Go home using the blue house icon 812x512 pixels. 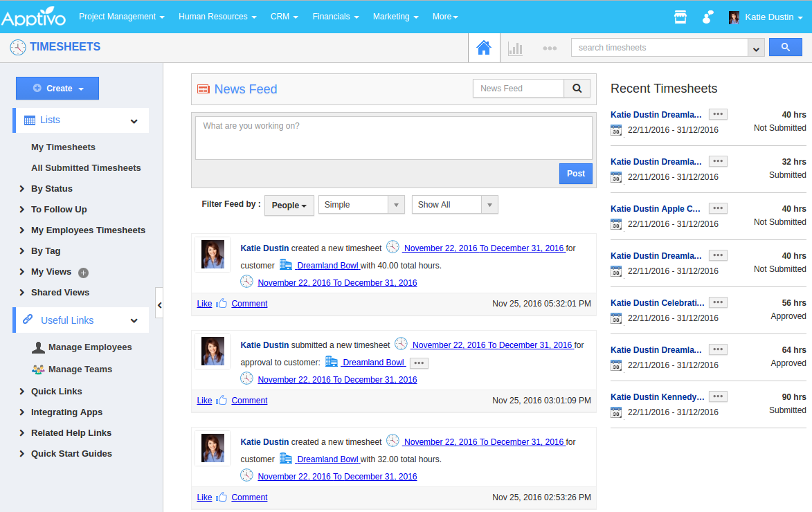[484, 48]
